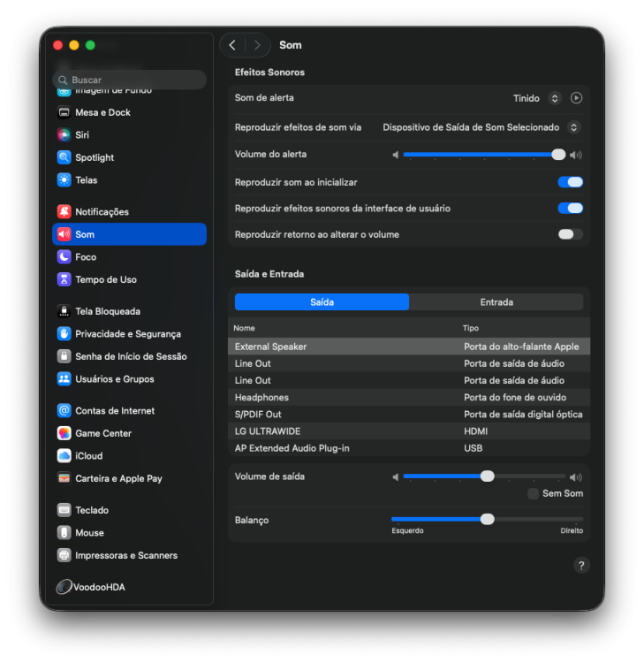Switch to the Saída tab

322,302
